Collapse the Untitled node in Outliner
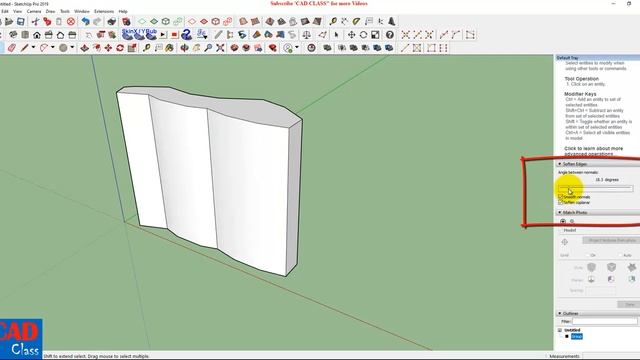The height and width of the screenshot is (360, 640). [560, 330]
